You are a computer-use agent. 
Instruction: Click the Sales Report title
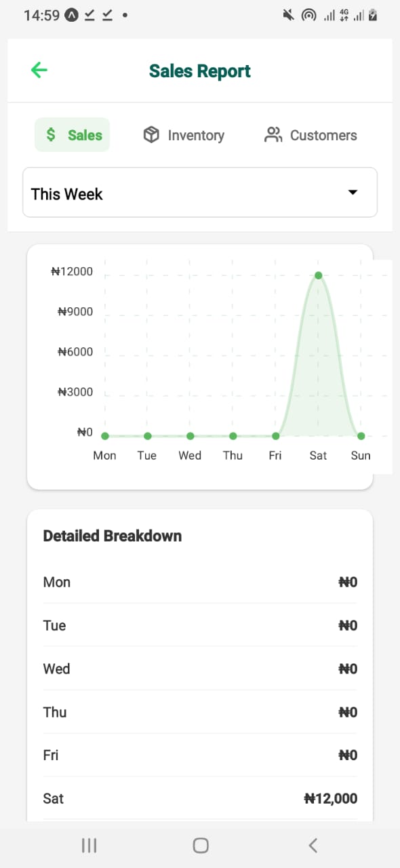(x=199, y=70)
